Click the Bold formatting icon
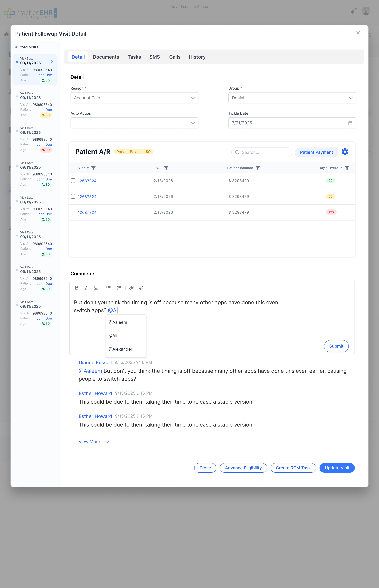 point(77,288)
